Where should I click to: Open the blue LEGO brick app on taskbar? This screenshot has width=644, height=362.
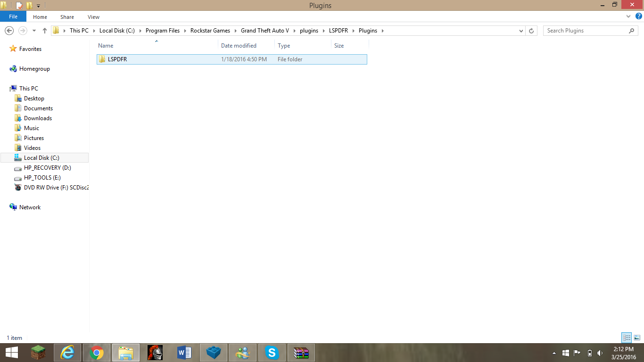pos(214,353)
